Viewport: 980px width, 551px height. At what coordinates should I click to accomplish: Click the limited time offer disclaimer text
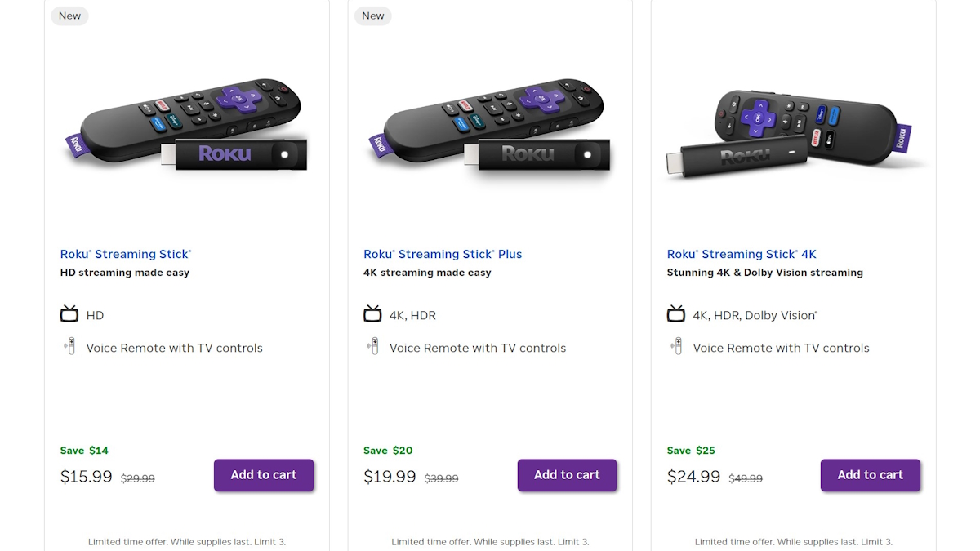(x=186, y=541)
